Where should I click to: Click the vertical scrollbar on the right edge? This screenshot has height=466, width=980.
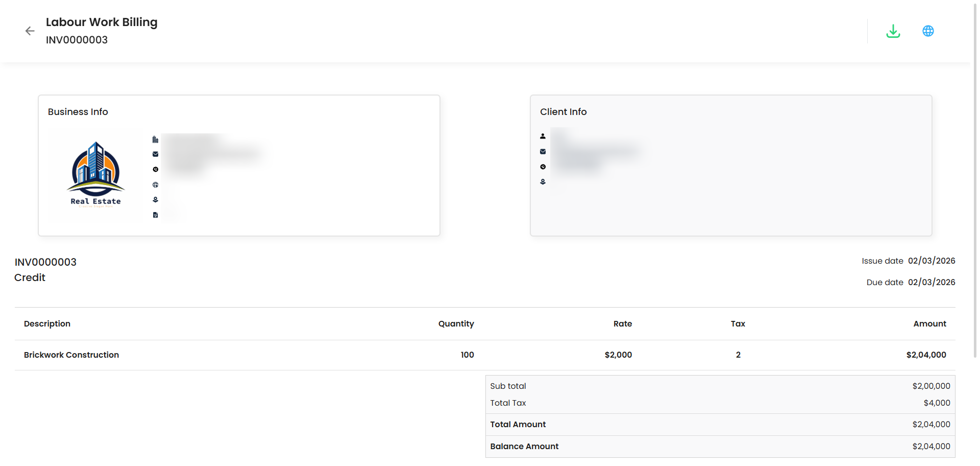pyautogui.click(x=974, y=179)
